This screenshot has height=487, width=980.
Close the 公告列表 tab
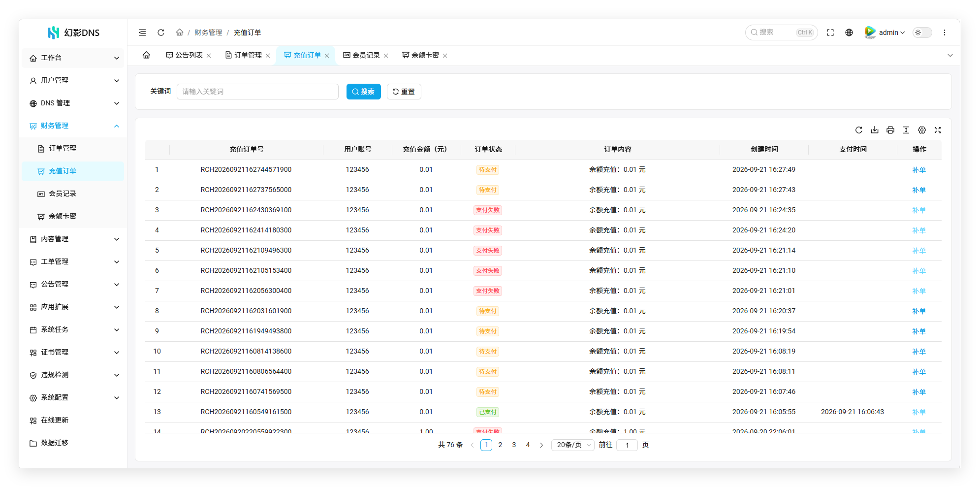209,56
